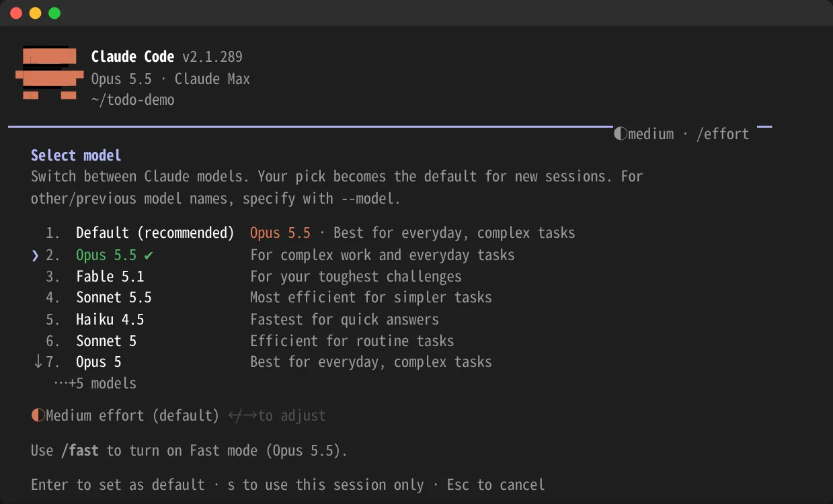Click the selection arrow before option 2
833x504 pixels.
[x=36, y=255]
